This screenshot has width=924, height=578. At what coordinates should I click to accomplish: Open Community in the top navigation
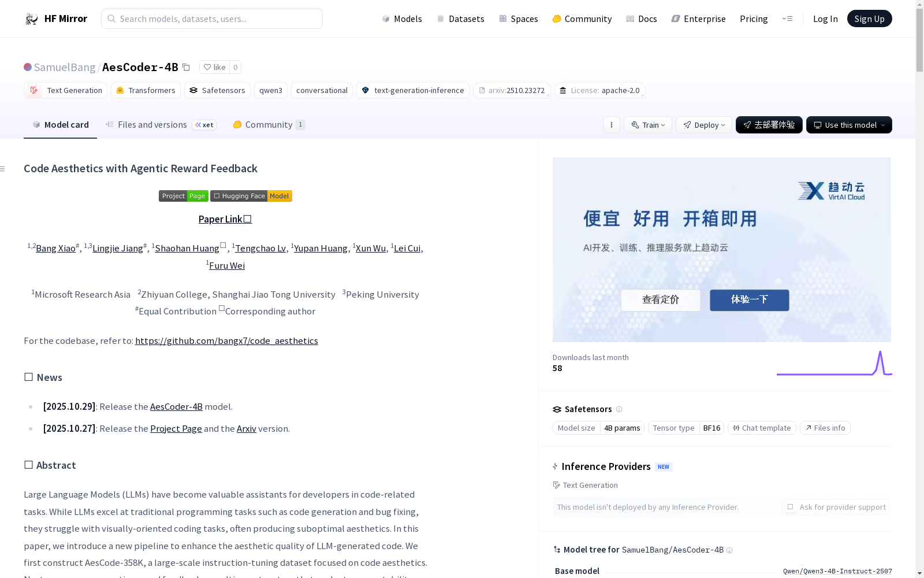click(x=582, y=19)
